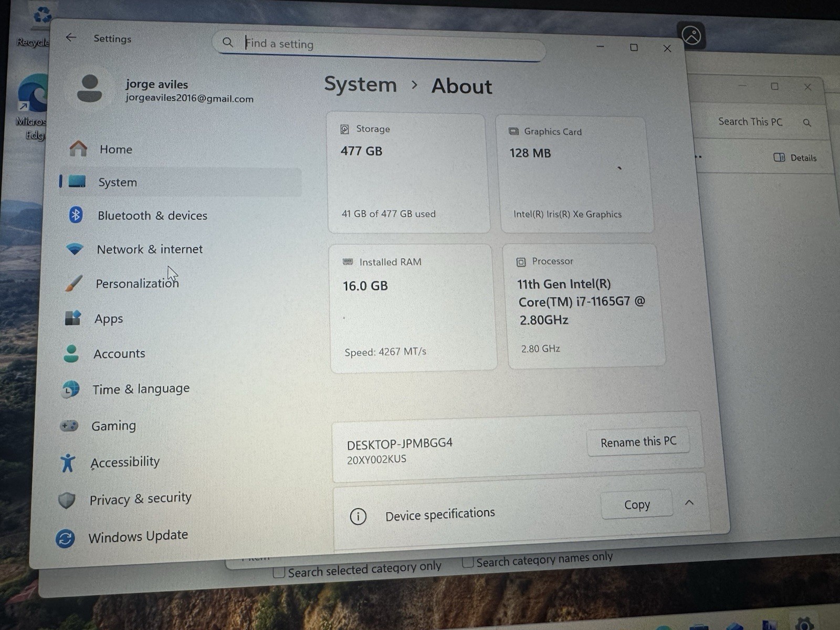Collapse the Device specifications section
The width and height of the screenshot is (840, 630).
(x=689, y=502)
